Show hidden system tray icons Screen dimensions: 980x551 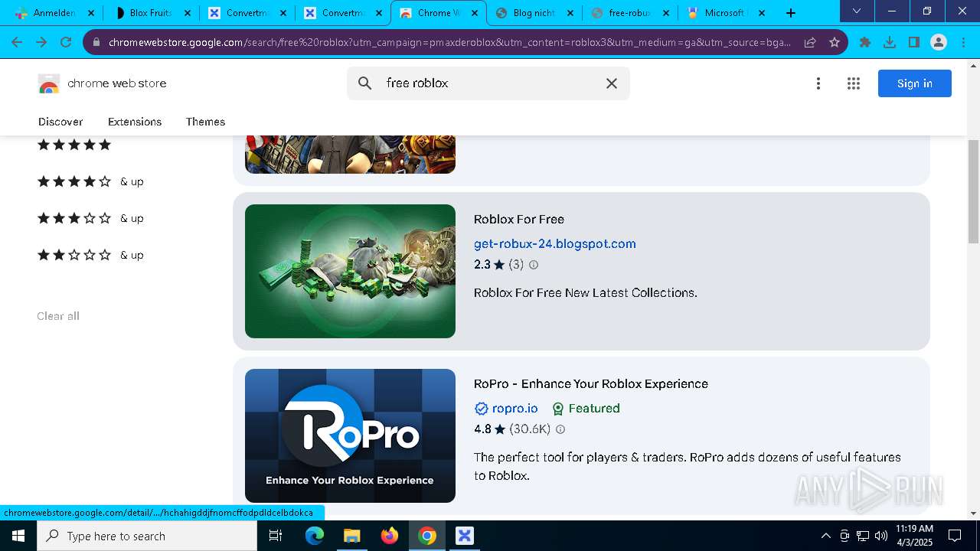(x=825, y=536)
